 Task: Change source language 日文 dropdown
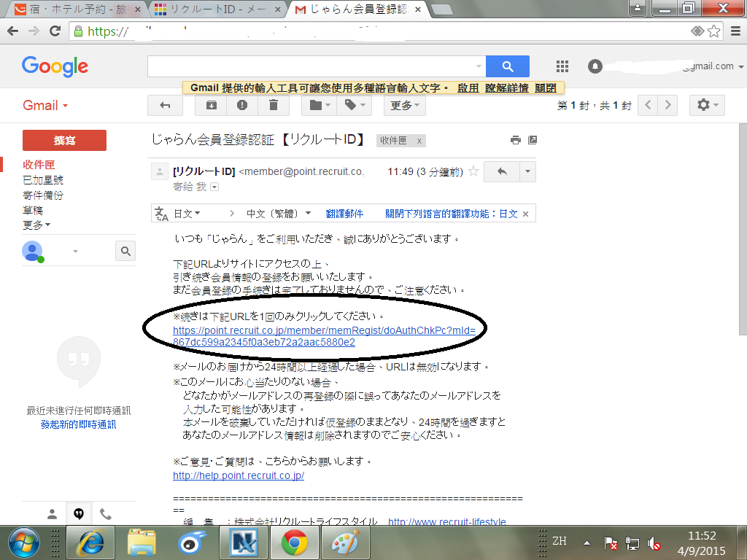[x=187, y=214]
